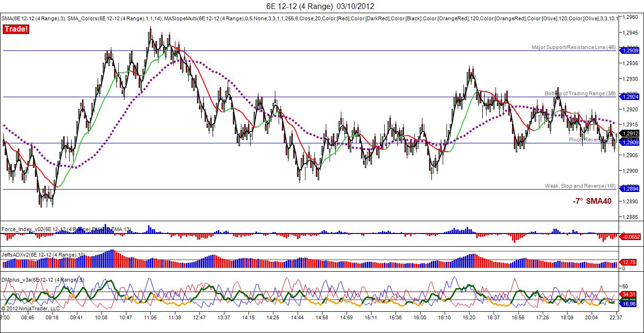The image size is (644, 333).
Task: Click the 09:16 time axis label
Action: click(52, 318)
